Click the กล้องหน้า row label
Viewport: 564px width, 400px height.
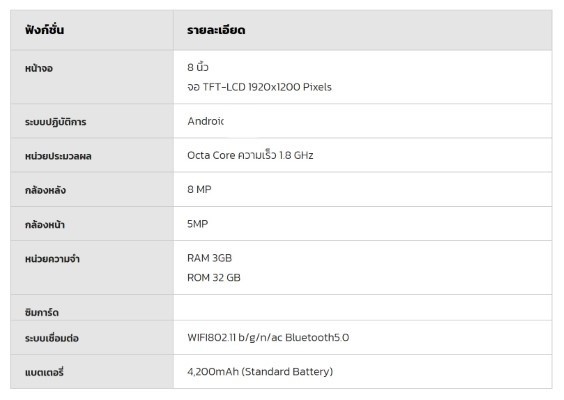[45, 224]
